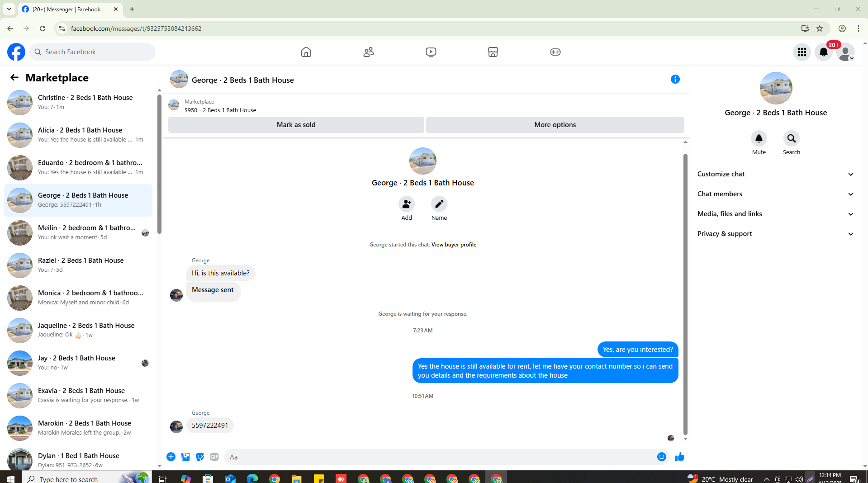Mute this conversation
Viewport: 868px width, 483px height.
click(759, 138)
